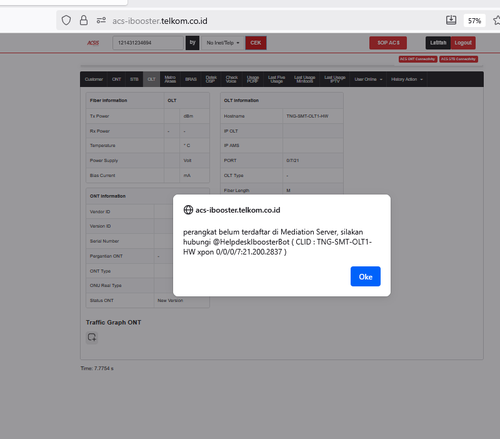Click the red CEK button

coord(256,43)
